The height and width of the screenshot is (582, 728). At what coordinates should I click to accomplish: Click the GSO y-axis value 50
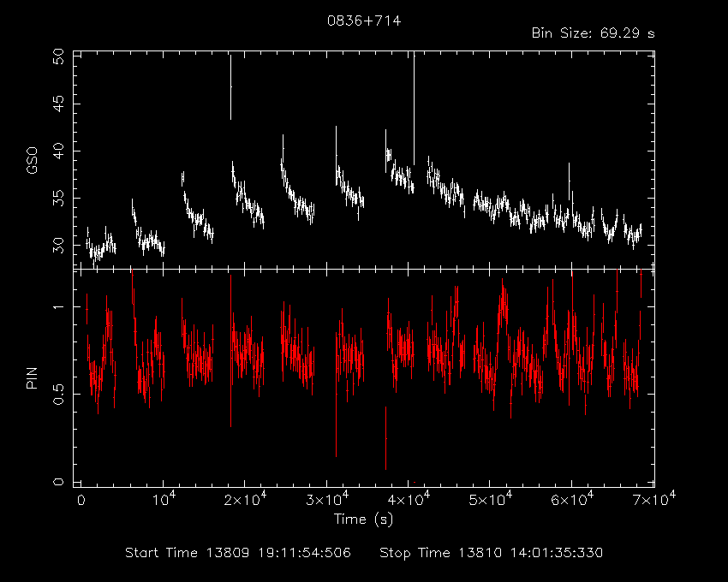[58, 57]
